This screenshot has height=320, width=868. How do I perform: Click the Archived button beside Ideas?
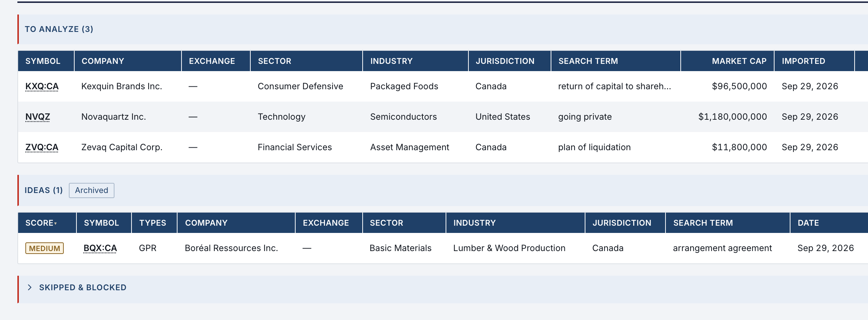click(92, 190)
